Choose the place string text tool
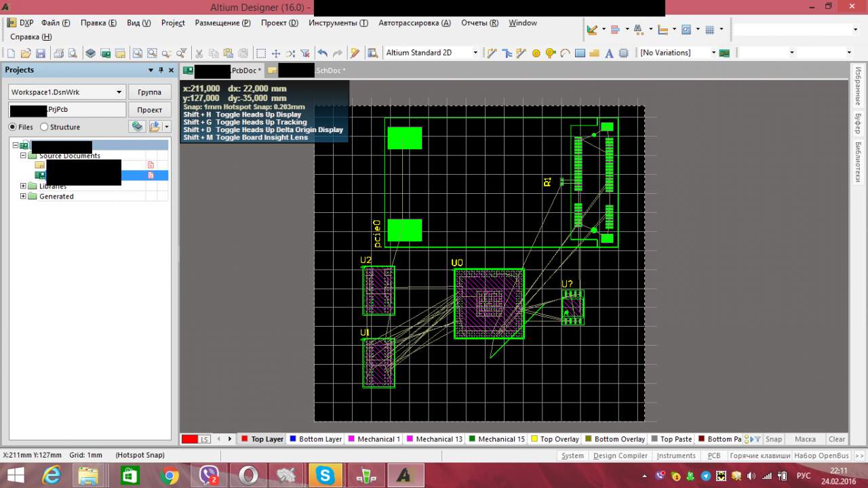 pyautogui.click(x=609, y=53)
